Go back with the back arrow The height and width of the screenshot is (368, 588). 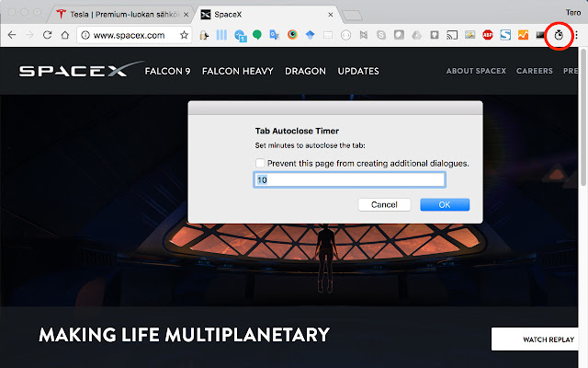[12, 35]
